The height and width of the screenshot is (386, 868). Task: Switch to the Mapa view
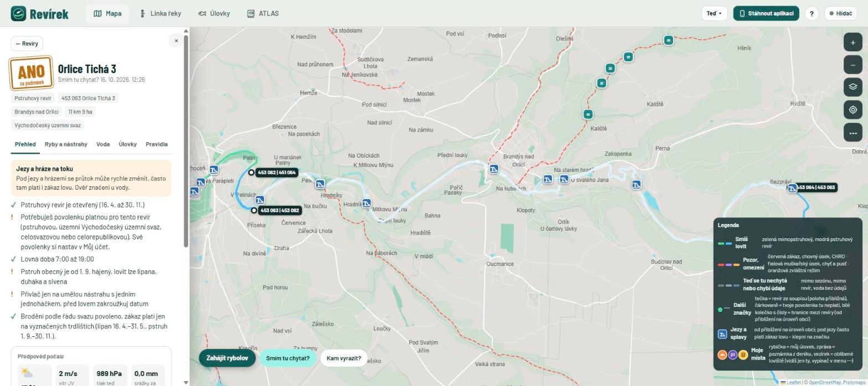click(107, 14)
